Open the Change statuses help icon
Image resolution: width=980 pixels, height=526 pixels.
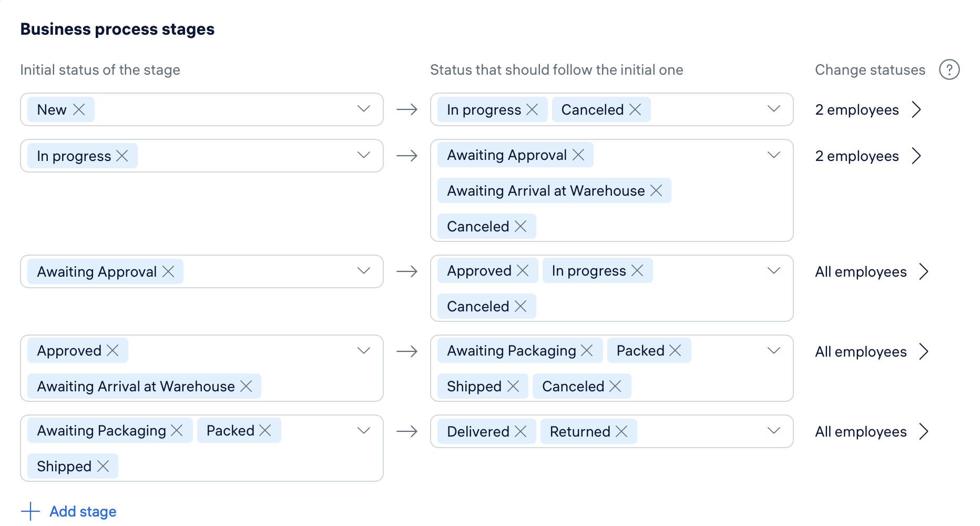pyautogui.click(x=949, y=69)
